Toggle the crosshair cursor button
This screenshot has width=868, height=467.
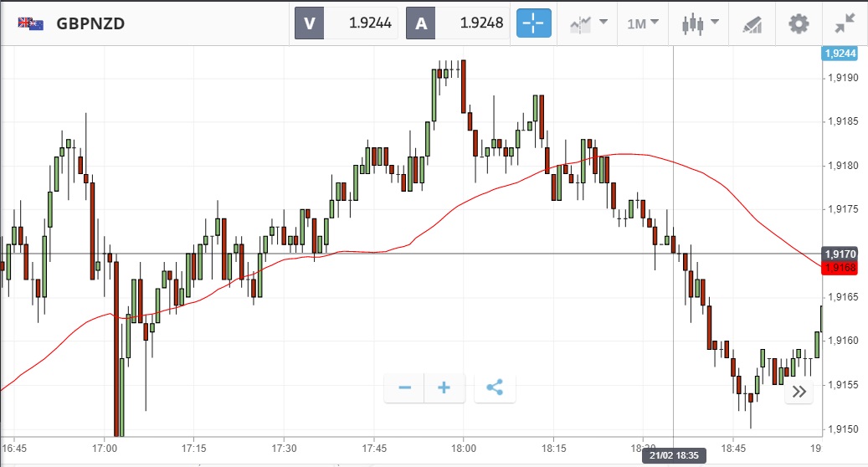click(533, 23)
